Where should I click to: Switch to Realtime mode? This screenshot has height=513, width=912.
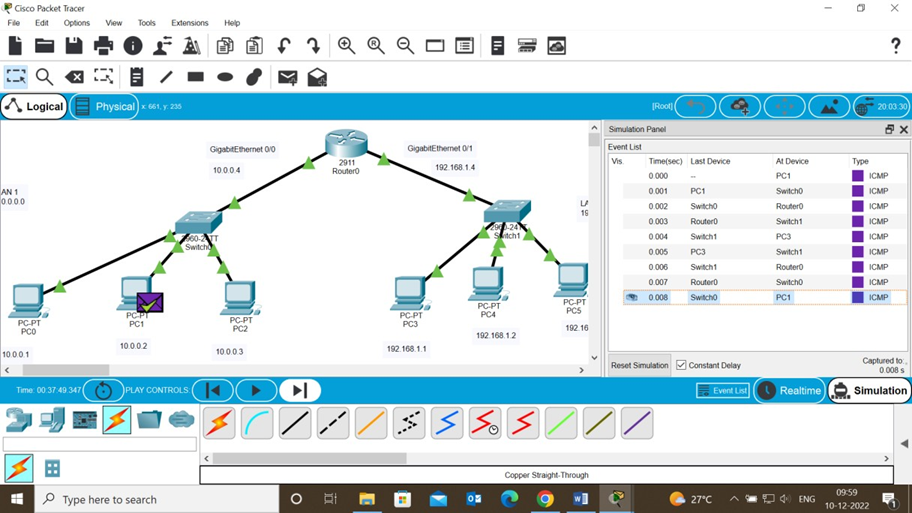[789, 391]
